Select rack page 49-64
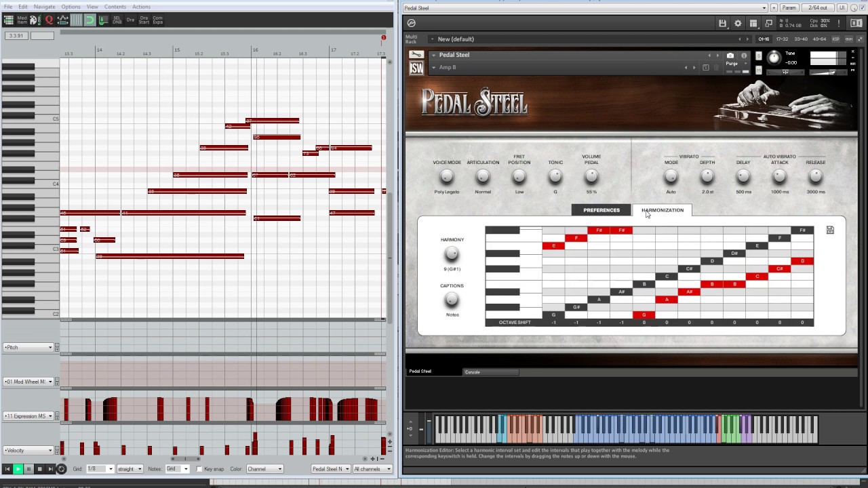Viewport: 868px width, 488px height. click(819, 39)
